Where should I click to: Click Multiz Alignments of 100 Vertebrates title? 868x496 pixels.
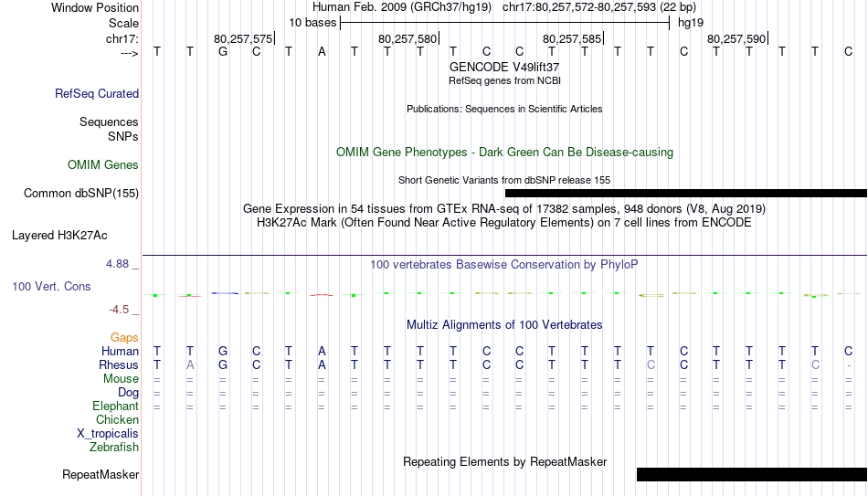504,325
